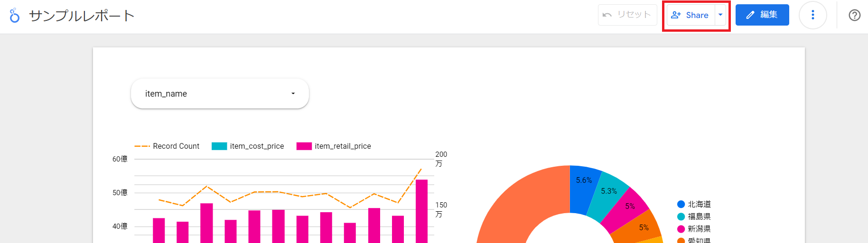This screenshot has height=243, width=868.
Task: Click the tallest pink bar in chart
Action: click(421, 211)
